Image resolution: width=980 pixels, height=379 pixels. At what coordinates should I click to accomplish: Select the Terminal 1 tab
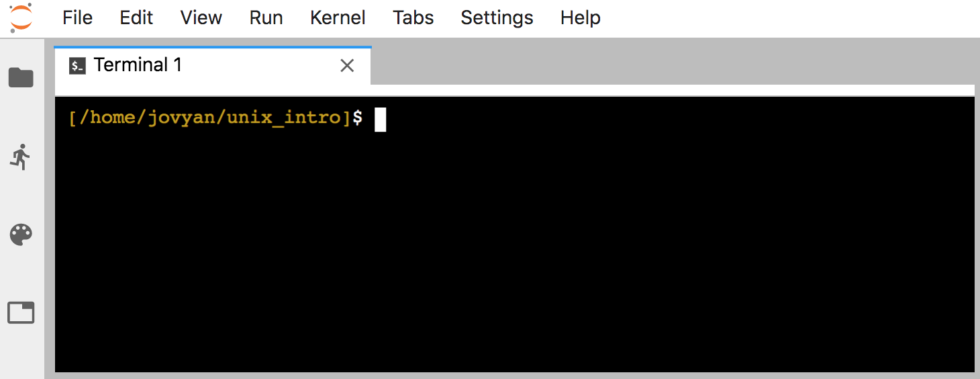point(212,65)
